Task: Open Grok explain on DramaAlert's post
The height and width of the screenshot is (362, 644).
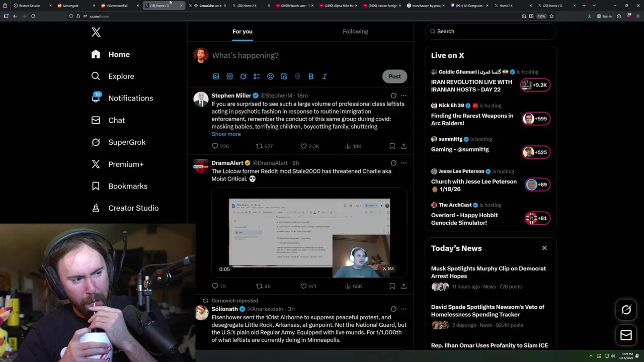Action: tap(393, 163)
